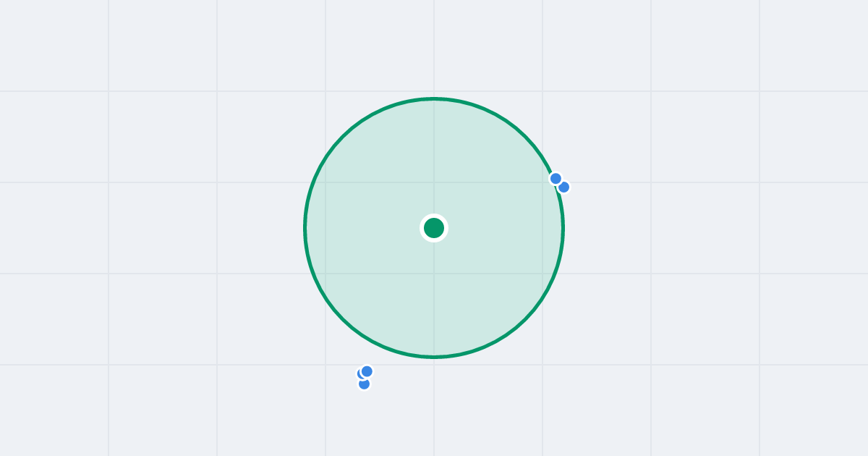The height and width of the screenshot is (456, 868).
Task: Select the lowest blue dot below the circle
Action: tap(364, 384)
